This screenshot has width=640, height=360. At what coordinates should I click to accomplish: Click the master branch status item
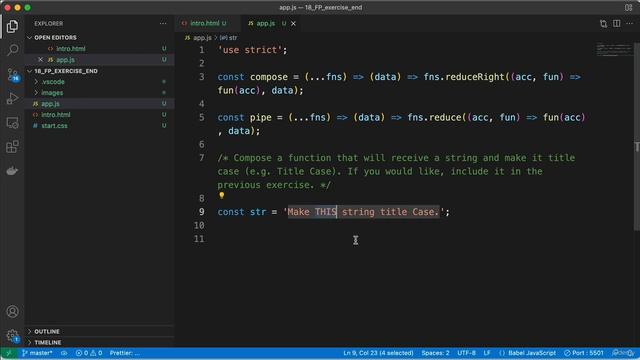(37, 353)
